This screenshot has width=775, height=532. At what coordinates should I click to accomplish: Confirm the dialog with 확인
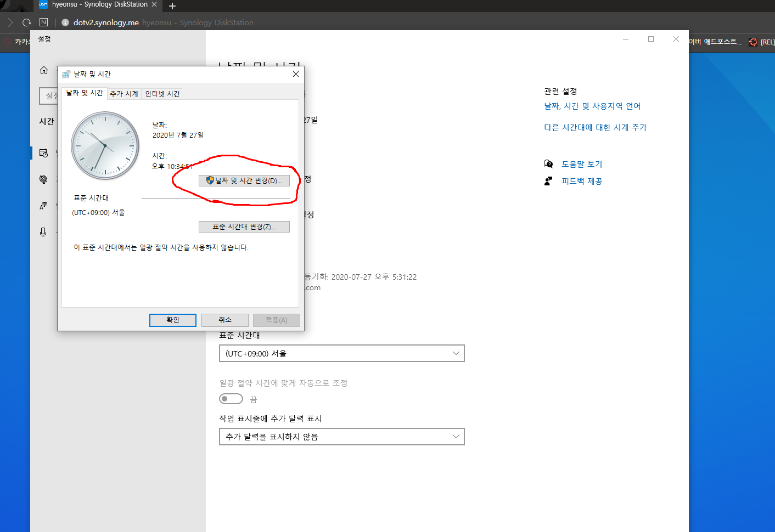click(173, 320)
